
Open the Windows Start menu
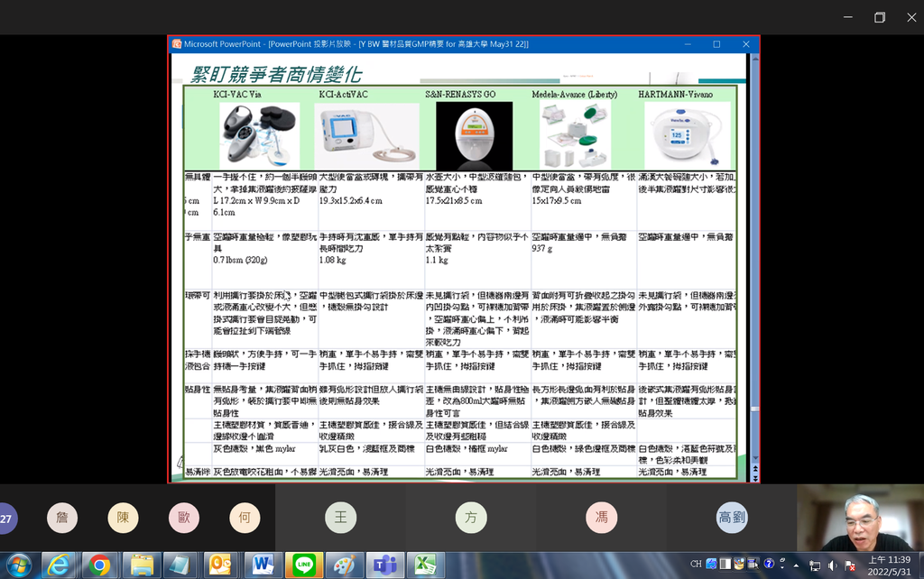[x=18, y=565]
